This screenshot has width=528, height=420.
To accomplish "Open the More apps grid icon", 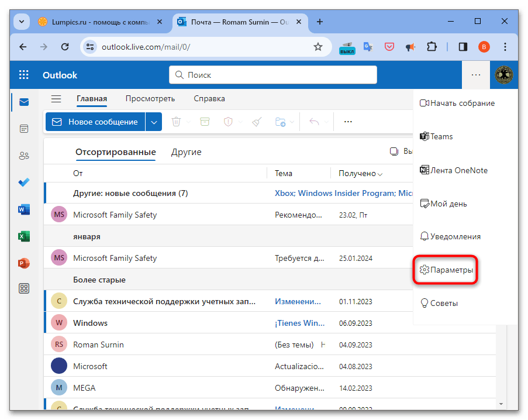I will click(x=24, y=288).
